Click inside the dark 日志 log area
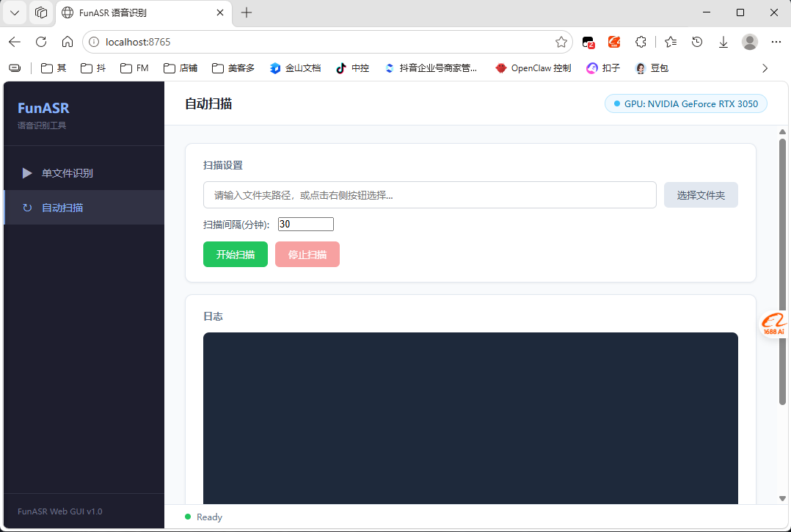This screenshot has width=791, height=532. click(x=470, y=418)
